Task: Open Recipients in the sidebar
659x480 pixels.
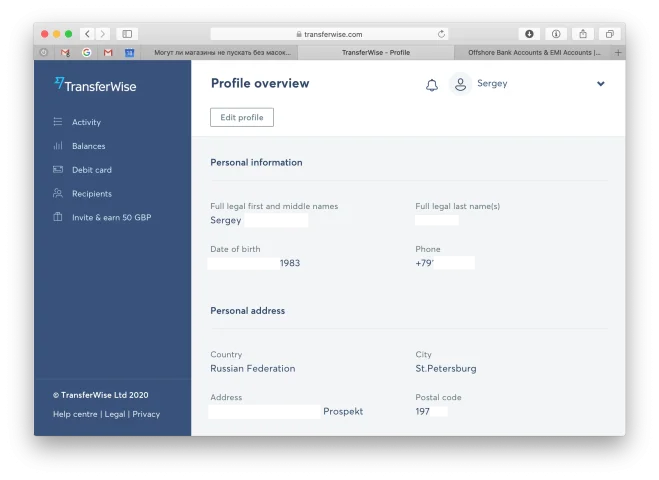Action: (x=92, y=194)
